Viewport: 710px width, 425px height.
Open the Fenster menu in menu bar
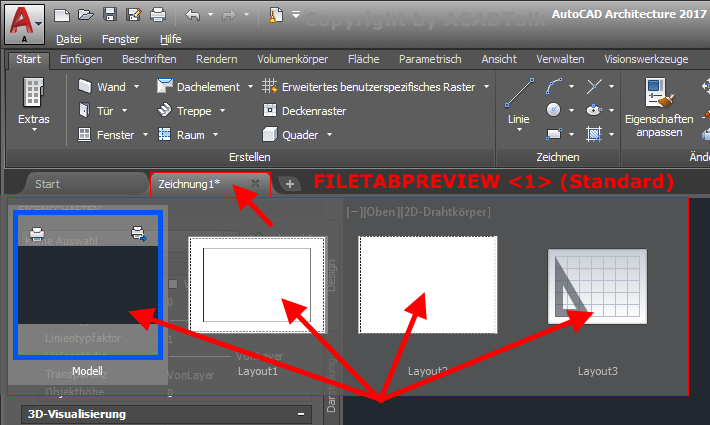120,39
